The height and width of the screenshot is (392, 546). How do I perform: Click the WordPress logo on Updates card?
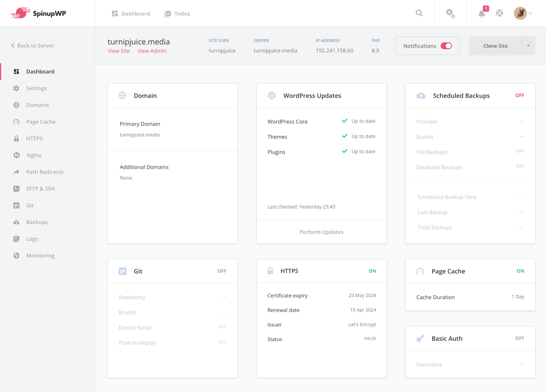(272, 95)
